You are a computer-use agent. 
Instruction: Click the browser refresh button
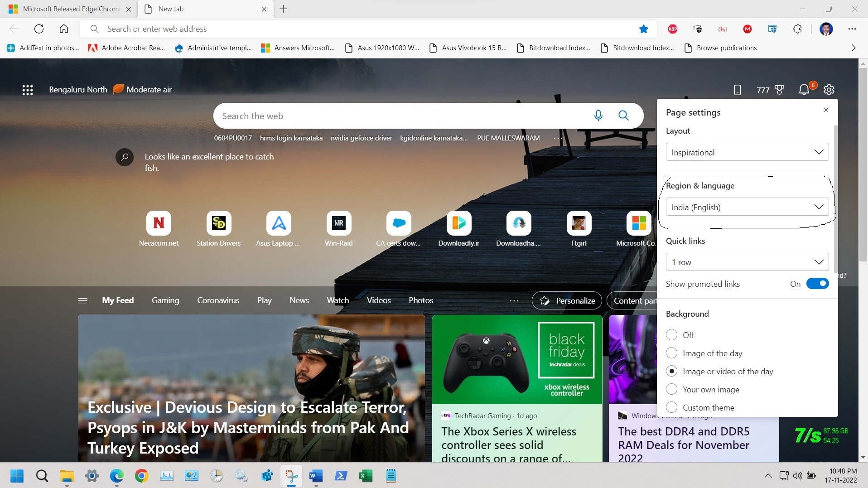[x=39, y=29]
